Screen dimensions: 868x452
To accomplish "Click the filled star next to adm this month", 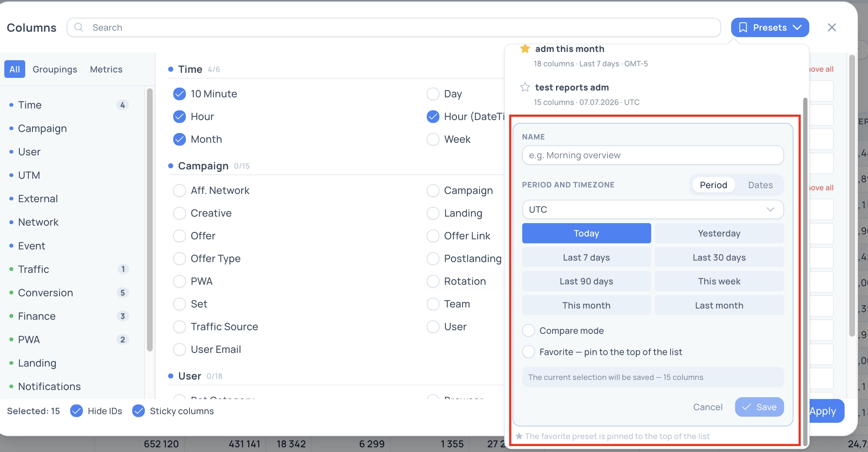I will point(525,49).
